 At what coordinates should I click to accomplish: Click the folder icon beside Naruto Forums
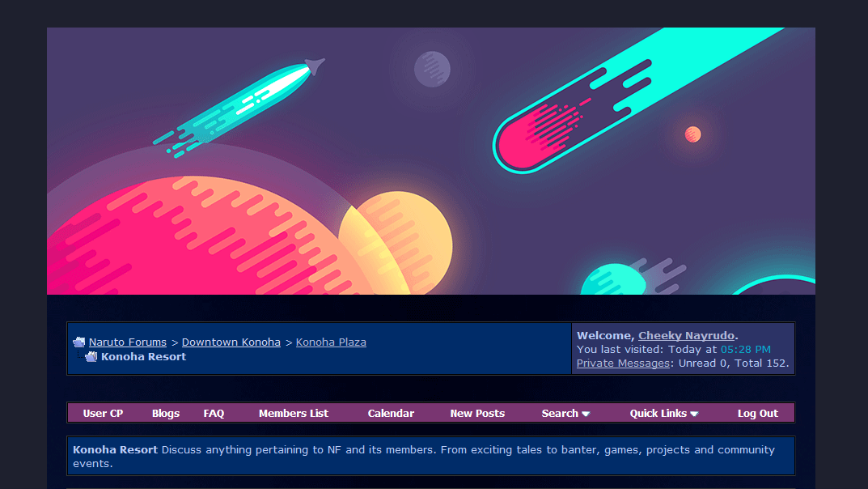[x=79, y=342]
